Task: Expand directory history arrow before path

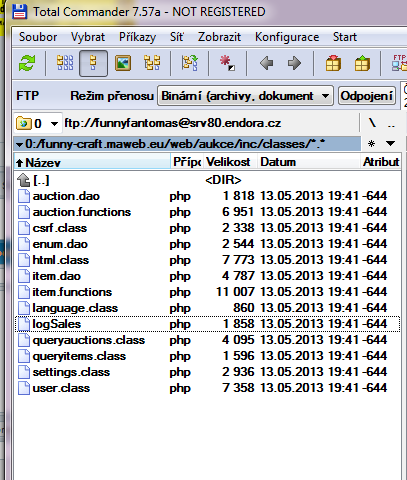Action: [19, 145]
